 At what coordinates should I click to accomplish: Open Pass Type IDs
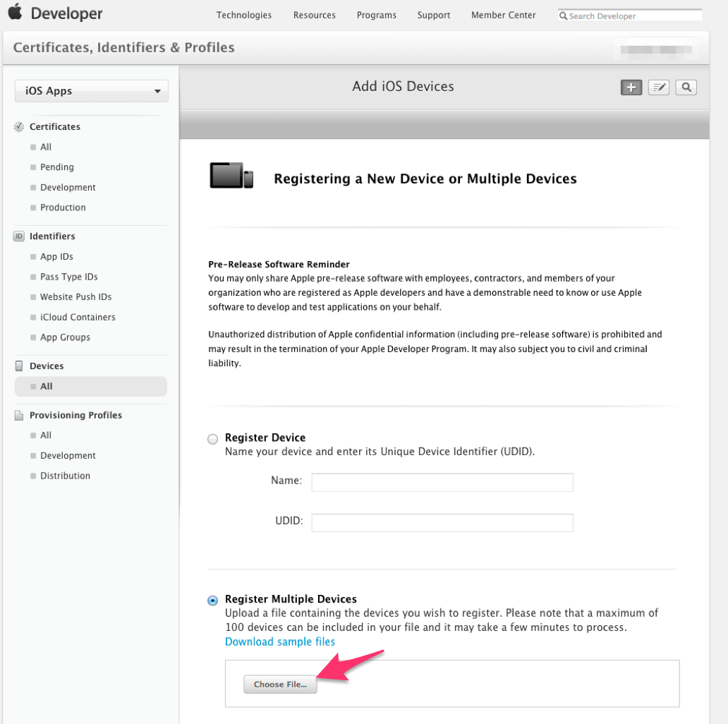68,277
